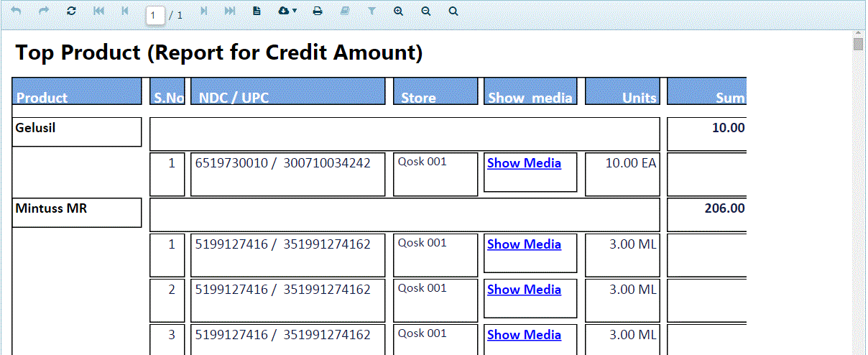Click the Product column header
868x355 pixels.
tap(77, 91)
